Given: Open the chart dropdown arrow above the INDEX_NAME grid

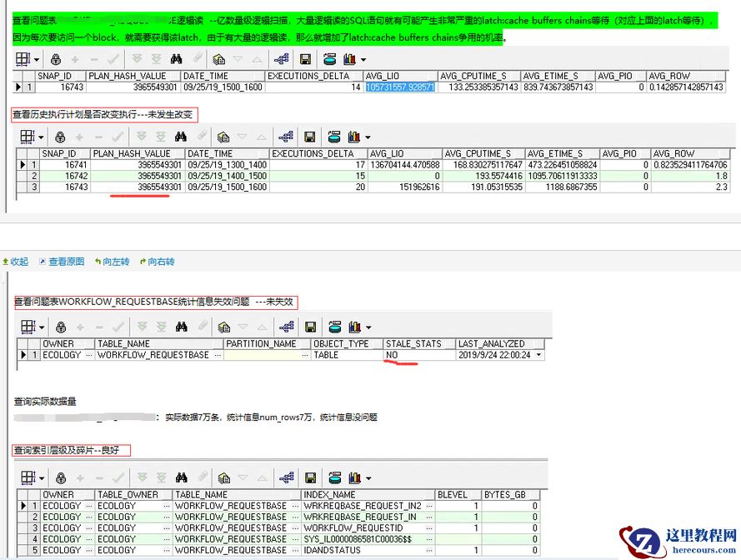Looking at the screenshot, I should [368, 478].
